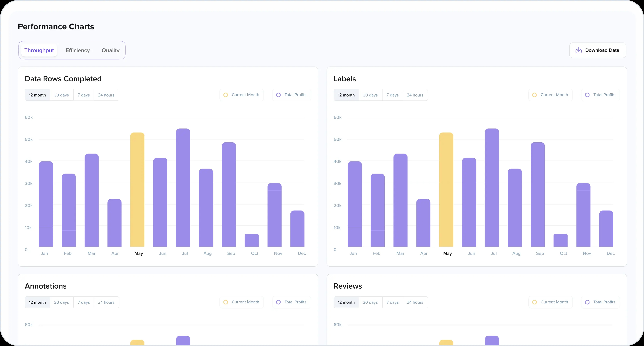Image resolution: width=644 pixels, height=346 pixels.
Task: Toggle Current Month legend in Annotations chart
Action: pos(241,302)
